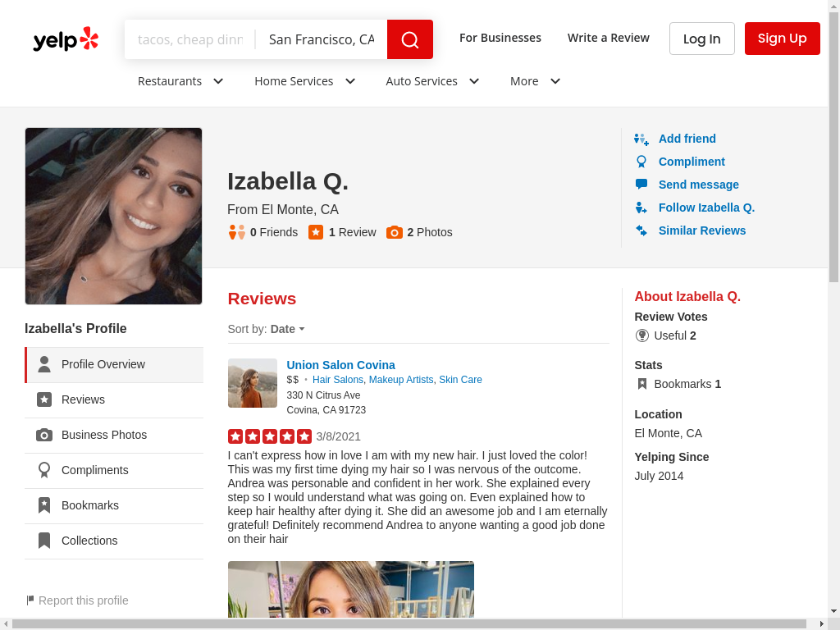Open the More categories menu

tap(535, 81)
